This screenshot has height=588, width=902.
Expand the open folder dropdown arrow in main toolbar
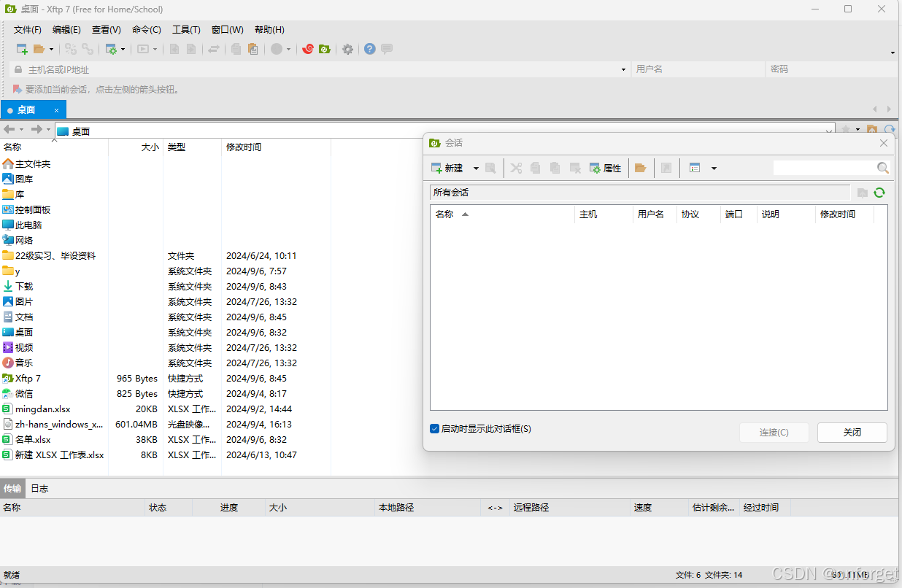(51, 49)
